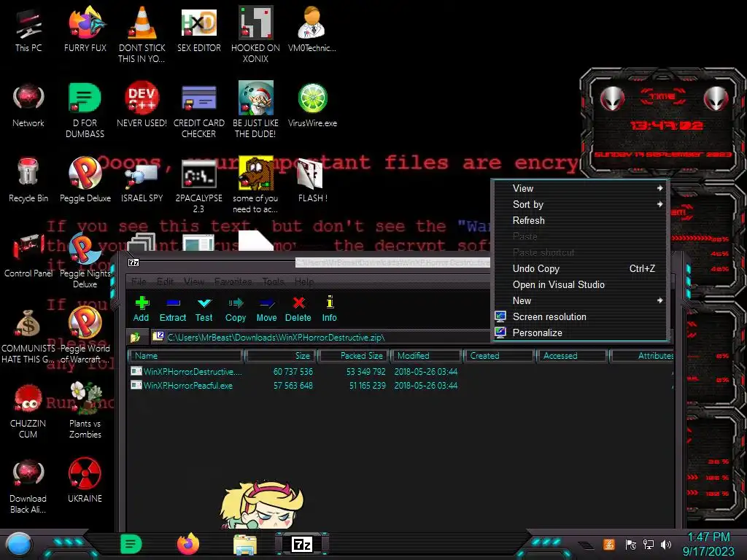Select the Plants vs Zombies icon
The image size is (747, 560).
(x=85, y=410)
